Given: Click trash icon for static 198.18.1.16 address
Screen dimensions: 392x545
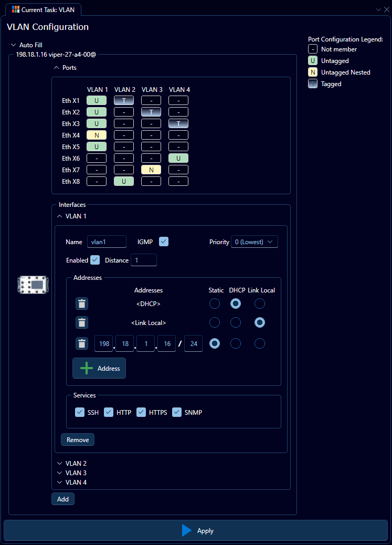Looking at the screenshot, I should click(x=81, y=343).
